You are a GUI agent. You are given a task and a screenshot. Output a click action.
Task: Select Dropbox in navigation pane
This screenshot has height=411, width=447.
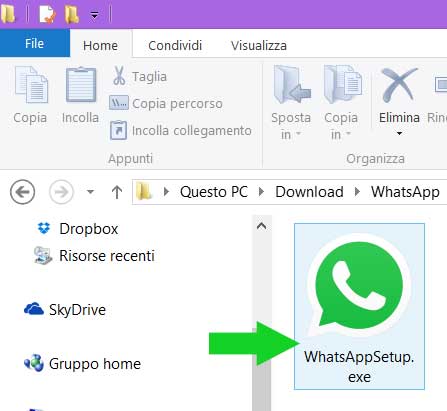(77, 229)
